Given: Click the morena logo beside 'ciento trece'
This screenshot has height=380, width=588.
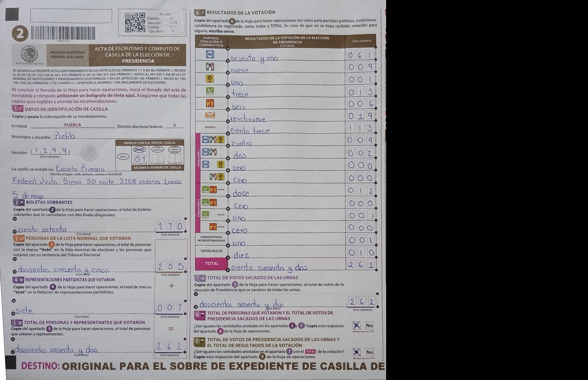Looking at the screenshot, I should tap(210, 127).
